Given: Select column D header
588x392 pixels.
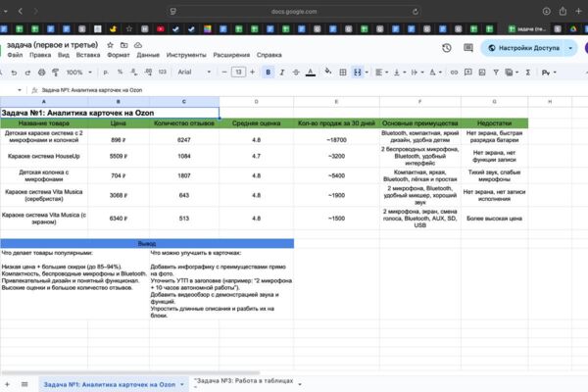Looking at the screenshot, I should 256,102.
